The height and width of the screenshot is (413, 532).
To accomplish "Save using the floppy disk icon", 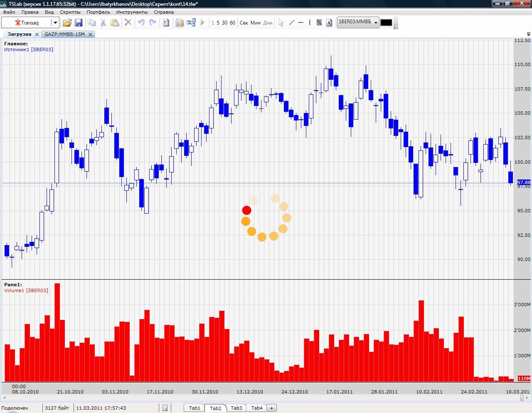I will tap(78, 22).
